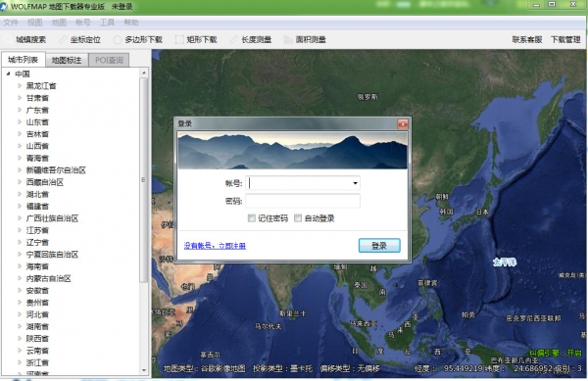Switch to the POI查询 tab
Image resolution: width=588 pixels, height=381 pixels.
click(109, 60)
